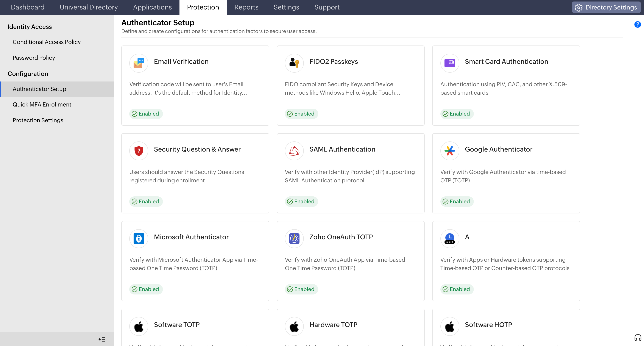
Task: Open the SAML Authentication title
Action: 342,149
